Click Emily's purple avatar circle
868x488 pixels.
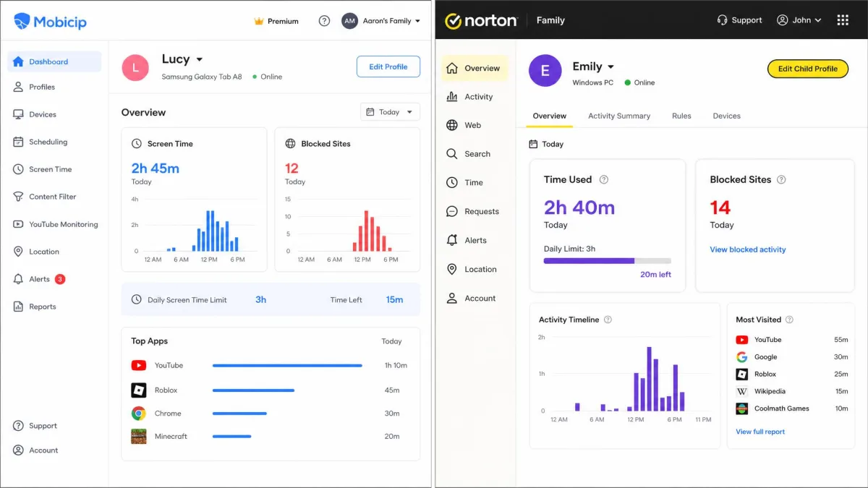545,71
